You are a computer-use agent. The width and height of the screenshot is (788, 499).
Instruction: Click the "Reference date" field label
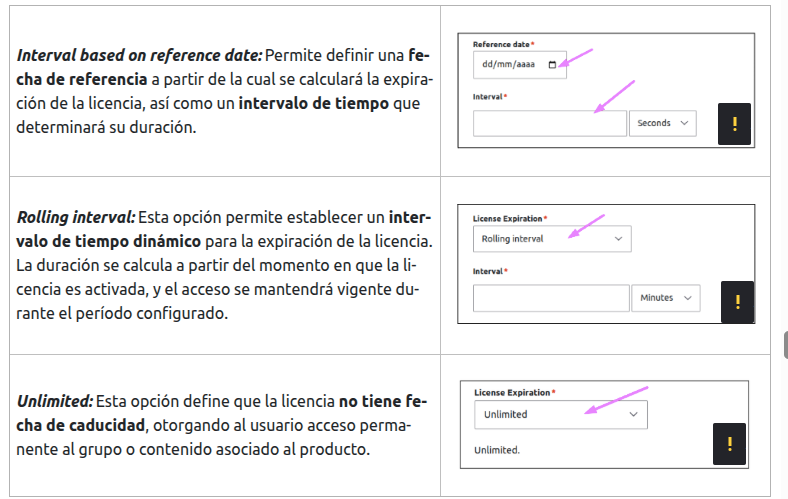tap(501, 45)
